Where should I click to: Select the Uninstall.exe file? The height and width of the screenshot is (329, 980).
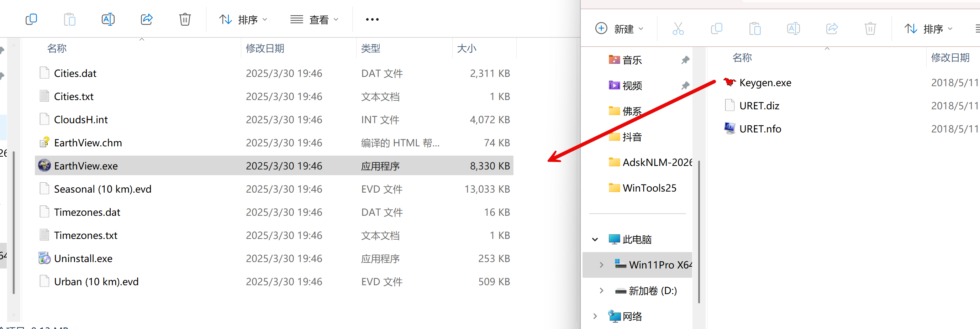pos(83,258)
